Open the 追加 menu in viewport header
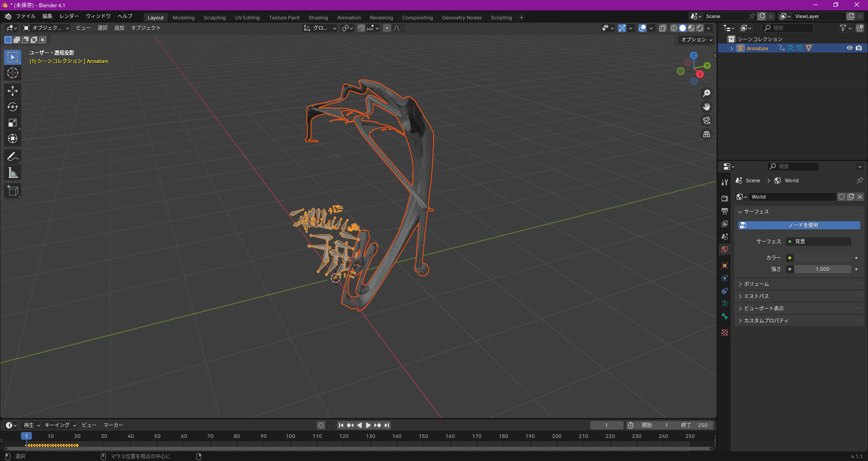868x461 pixels. 119,28
